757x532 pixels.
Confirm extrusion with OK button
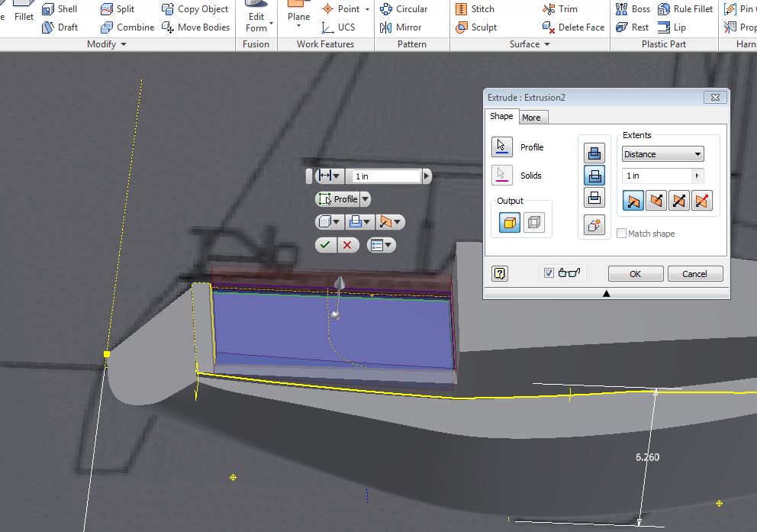click(x=636, y=274)
